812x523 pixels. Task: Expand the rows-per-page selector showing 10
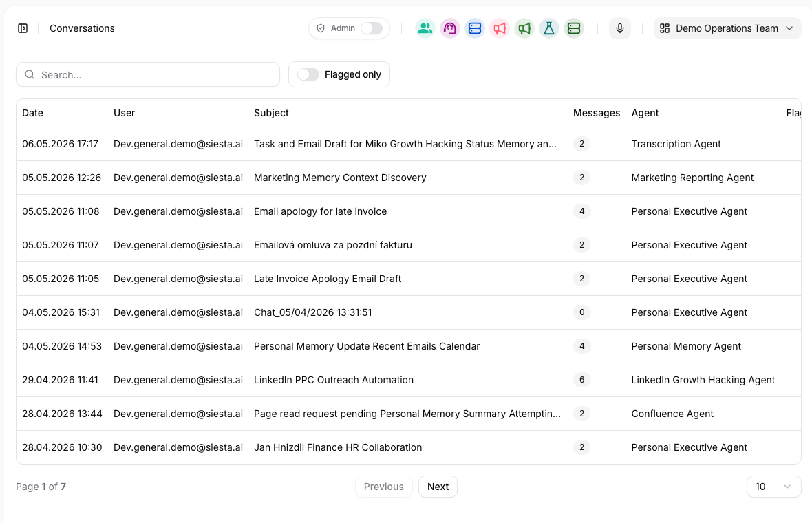coord(773,487)
